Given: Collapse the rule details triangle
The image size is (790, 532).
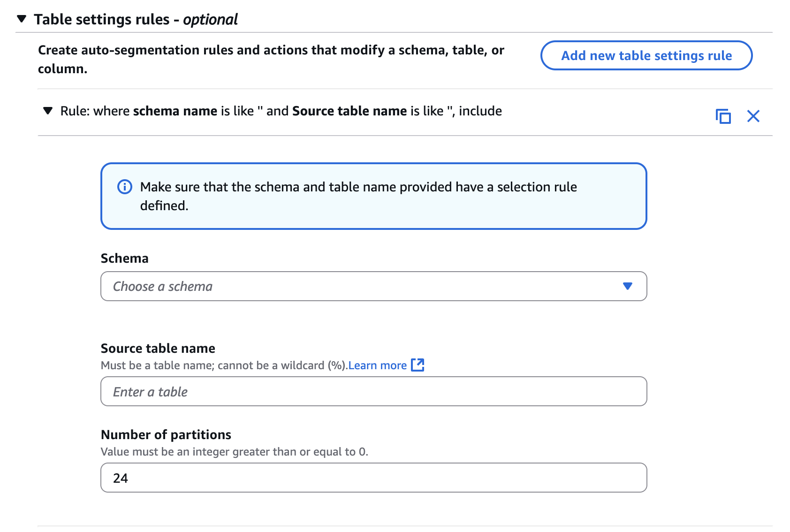Looking at the screenshot, I should 48,111.
